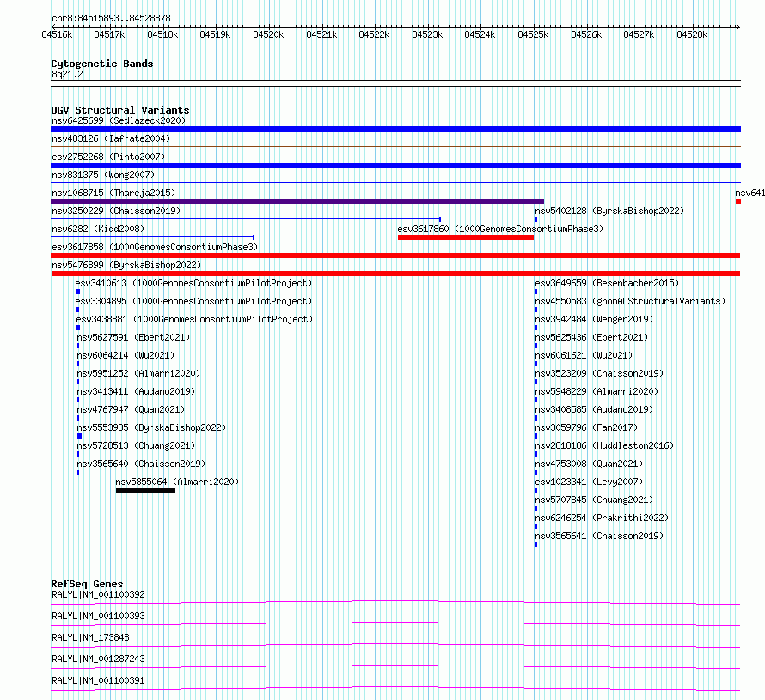Open nsv5625436 (Ebert2021) label
Screen dimensions: 765x700
591,337
